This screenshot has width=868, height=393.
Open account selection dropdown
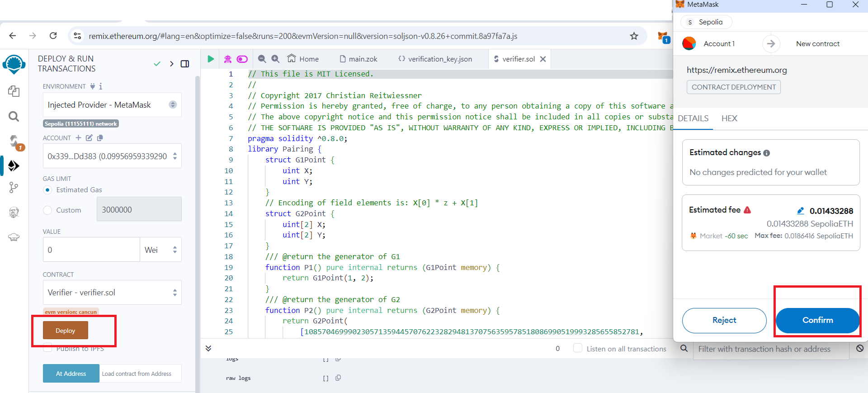112,156
